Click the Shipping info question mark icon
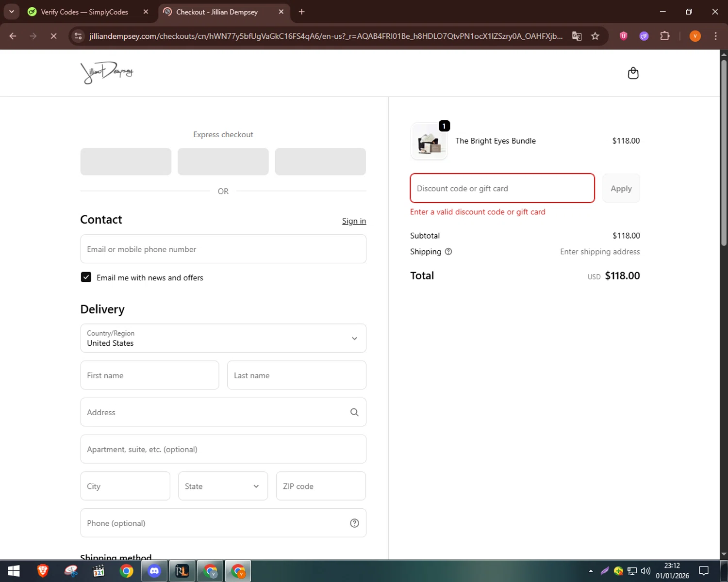The image size is (728, 582). pos(448,251)
